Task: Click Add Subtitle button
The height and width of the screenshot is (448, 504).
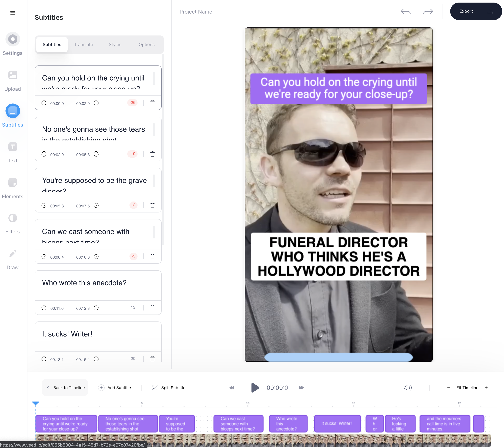Action: pos(115,388)
